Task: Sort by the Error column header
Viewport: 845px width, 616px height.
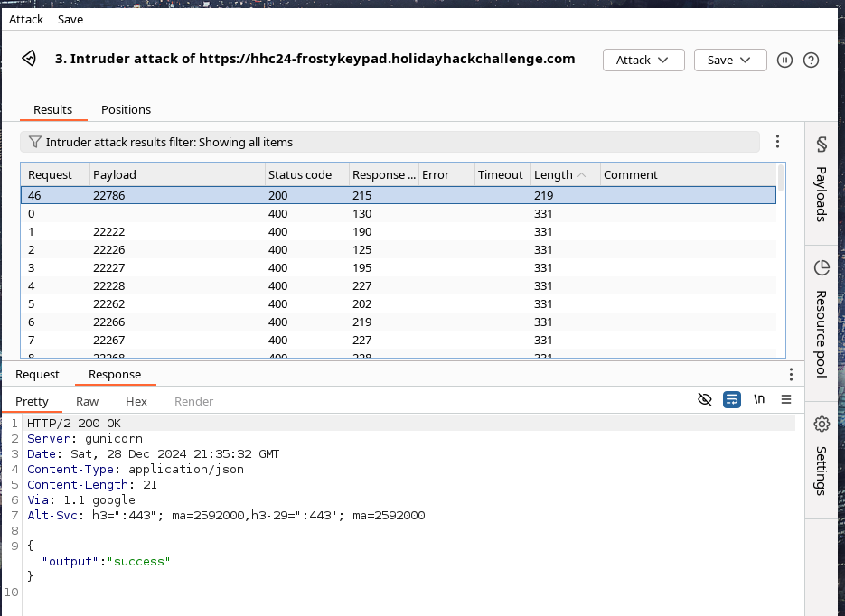Action: (446, 174)
